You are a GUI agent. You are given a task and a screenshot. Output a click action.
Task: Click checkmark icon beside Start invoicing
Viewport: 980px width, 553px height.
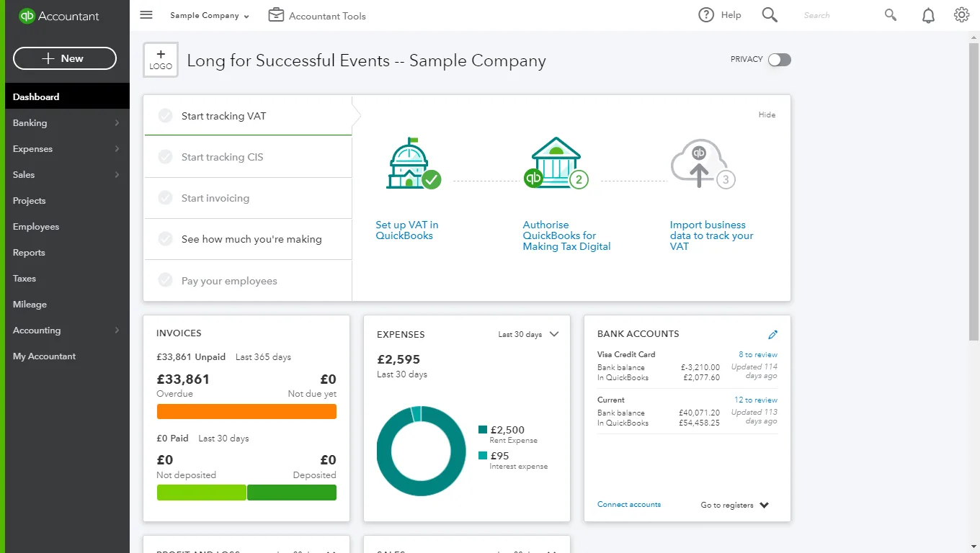coord(166,198)
